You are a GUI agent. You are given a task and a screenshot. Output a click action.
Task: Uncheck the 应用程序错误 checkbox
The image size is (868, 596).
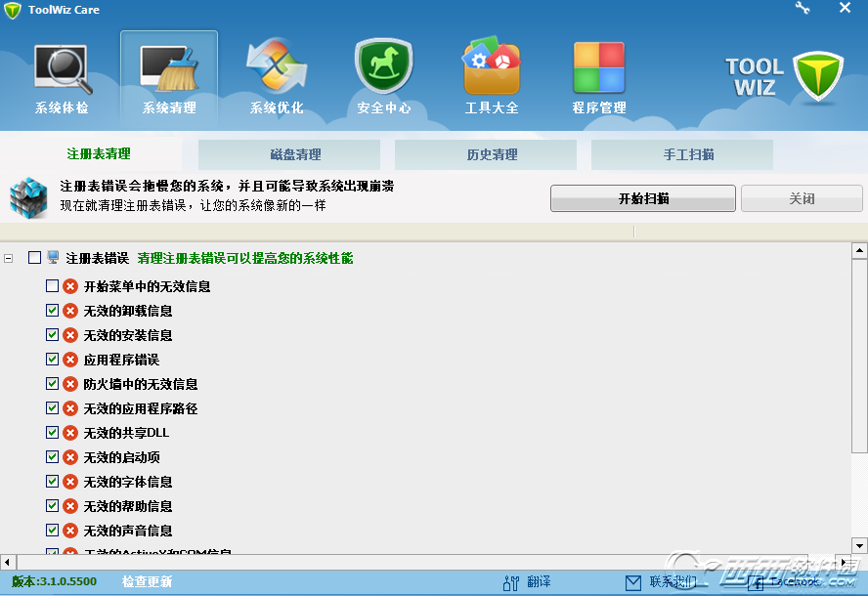point(52,360)
